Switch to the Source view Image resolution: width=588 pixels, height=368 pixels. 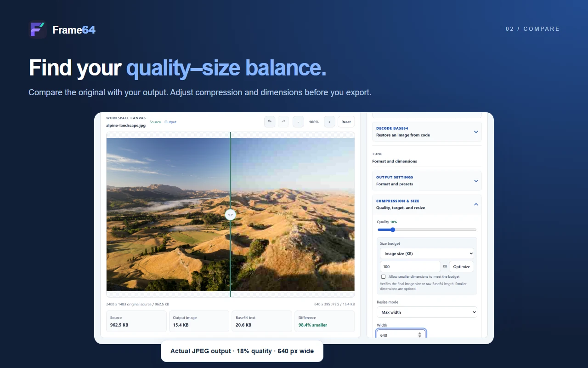155,122
